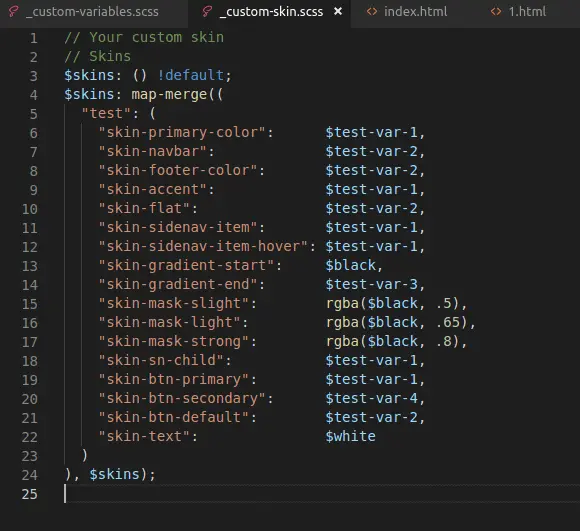Click $test-var-4 on the skin-btn-secondary line
This screenshot has width=580, height=531.
coord(371,398)
